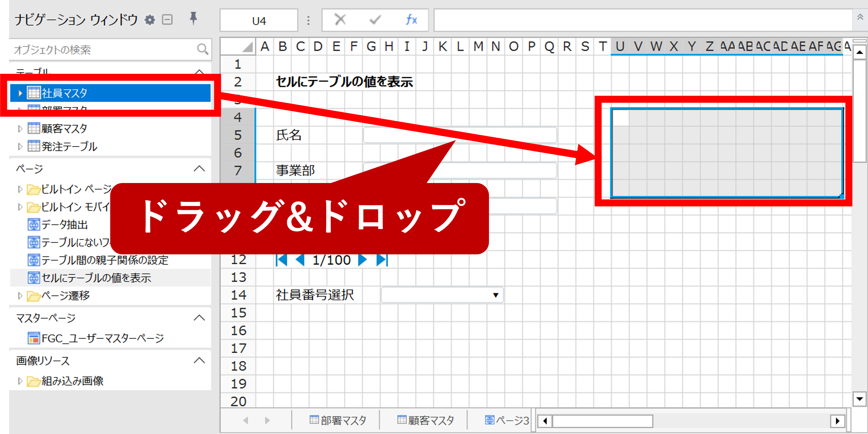Click the pin icon in navigation window header
Viewport: 868px width, 434px height.
(x=193, y=19)
